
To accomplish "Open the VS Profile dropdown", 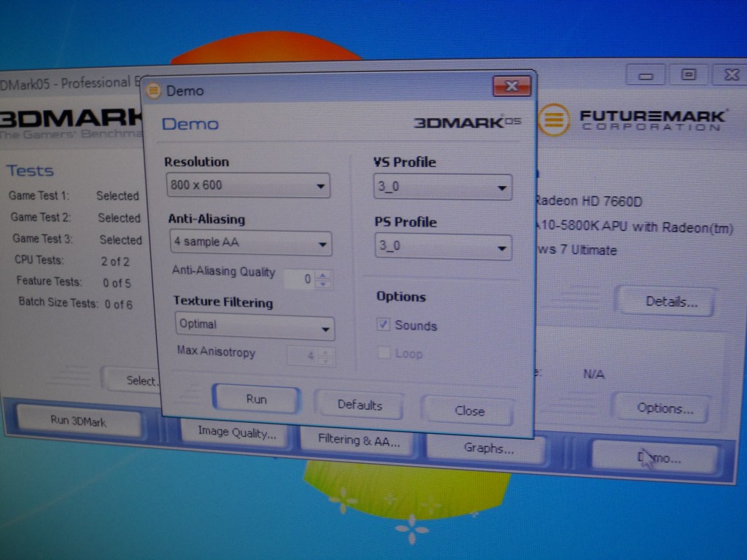I will click(x=443, y=187).
